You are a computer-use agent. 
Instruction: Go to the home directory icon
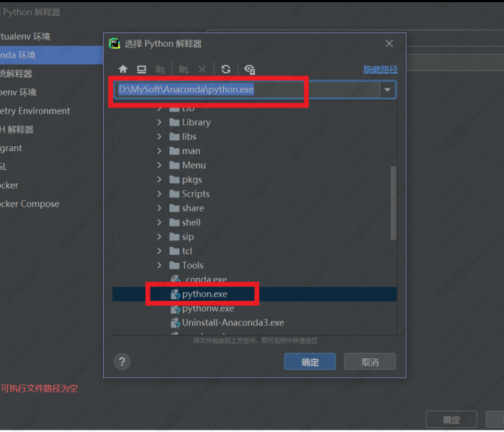coord(123,69)
